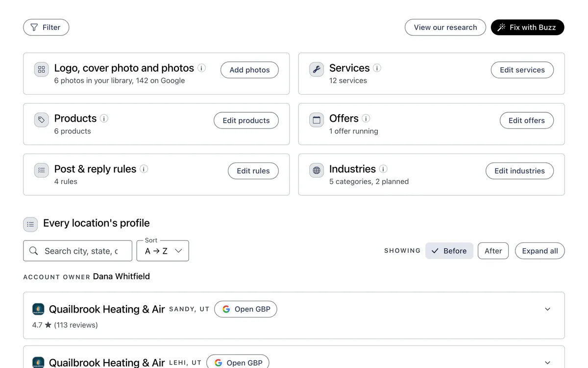Click '1 offer running' text
This screenshot has height=368, width=588.
coord(354,131)
